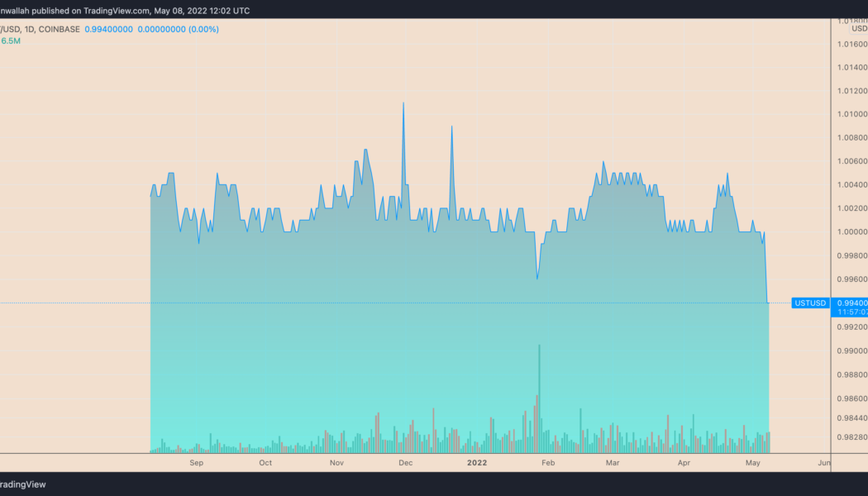Click the 1.00000 level on price axis

click(x=850, y=231)
